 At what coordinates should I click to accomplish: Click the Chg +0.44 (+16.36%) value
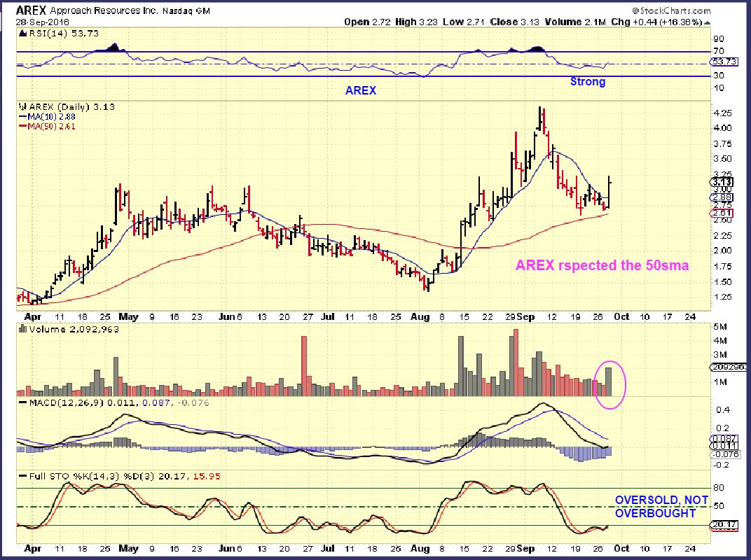656,22
